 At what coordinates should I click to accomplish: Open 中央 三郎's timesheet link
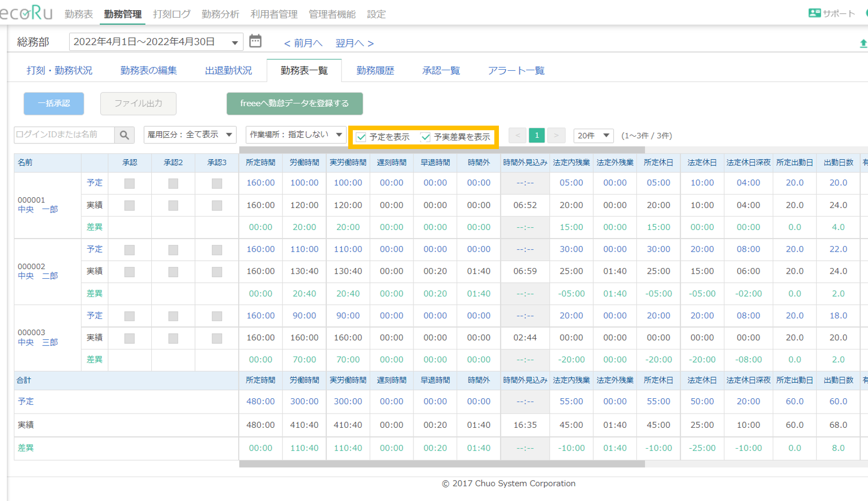(x=38, y=342)
